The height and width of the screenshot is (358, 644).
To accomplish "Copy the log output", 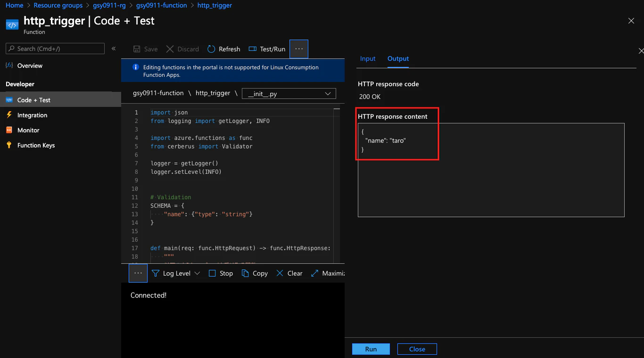I will pos(255,273).
